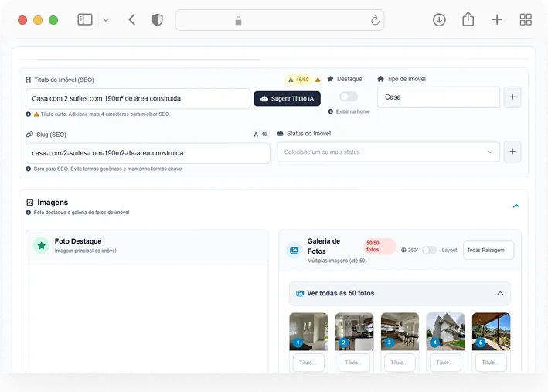This screenshot has width=548, height=392.
Task: Click the Título field under photo 2
Action: coord(354,363)
